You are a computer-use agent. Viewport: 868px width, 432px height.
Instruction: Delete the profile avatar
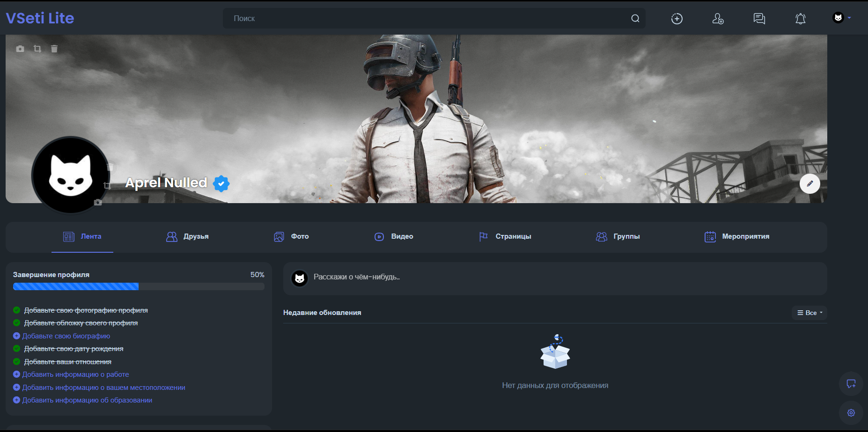click(110, 167)
